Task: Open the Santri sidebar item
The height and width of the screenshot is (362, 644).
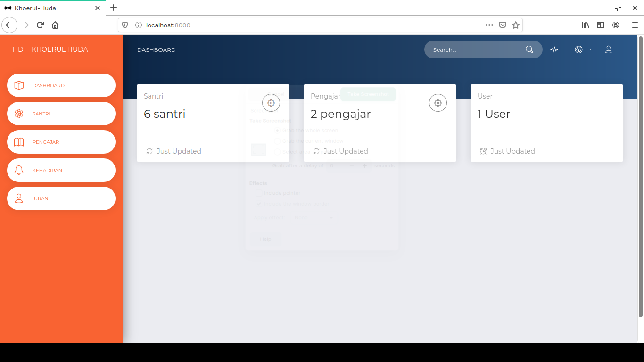Action: pos(61,114)
